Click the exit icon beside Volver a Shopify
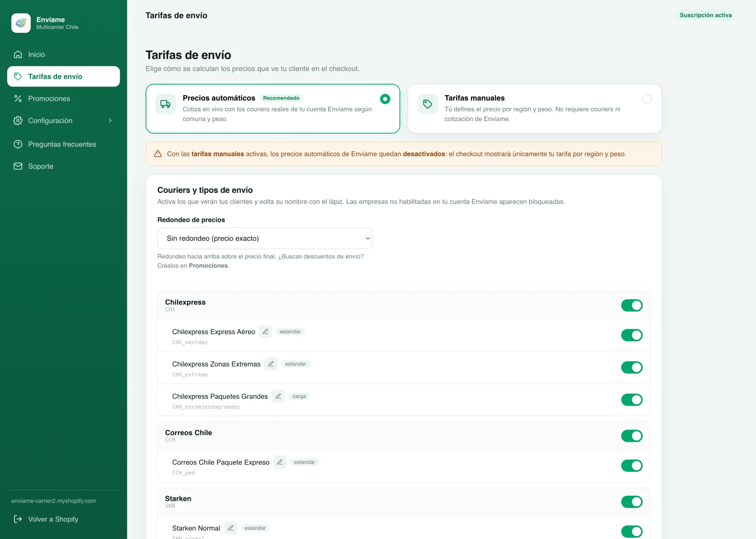Screen dimensions: 756x539 (18, 519)
